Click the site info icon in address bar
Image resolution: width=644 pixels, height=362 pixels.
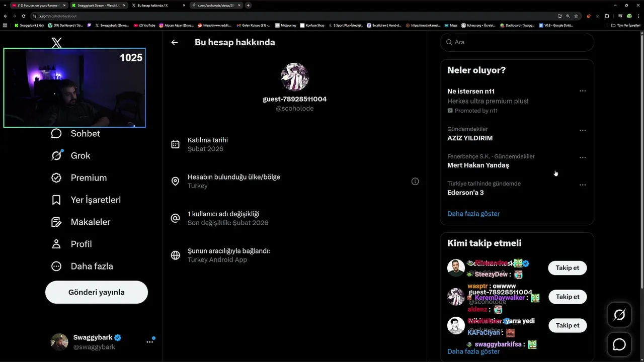(34, 16)
